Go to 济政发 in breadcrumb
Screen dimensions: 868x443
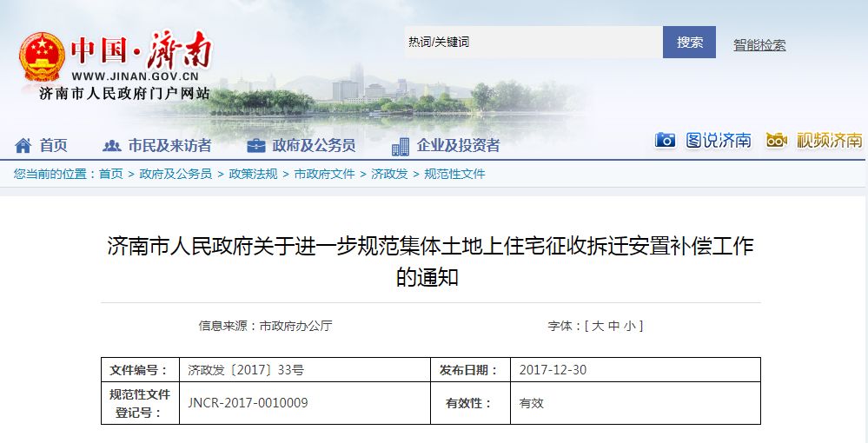(389, 174)
